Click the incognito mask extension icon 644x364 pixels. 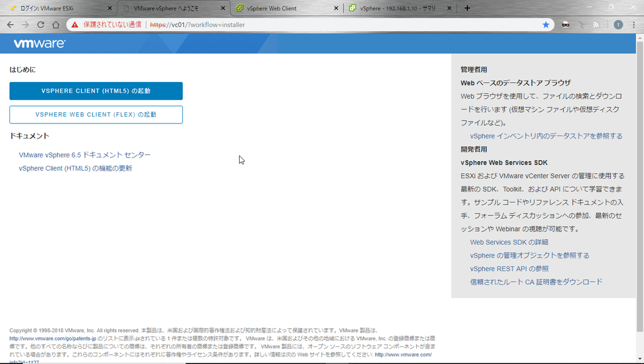(566, 23)
